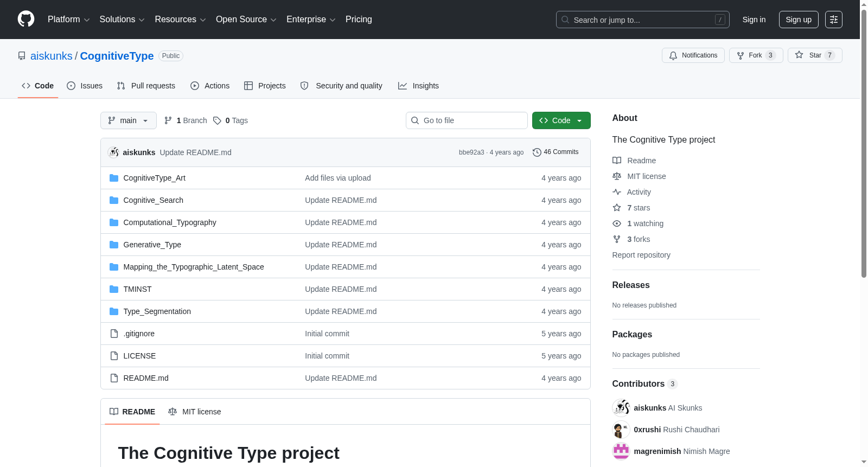Click the LICENSE file icon
Viewport: 868px width, 467px height.
(x=114, y=356)
